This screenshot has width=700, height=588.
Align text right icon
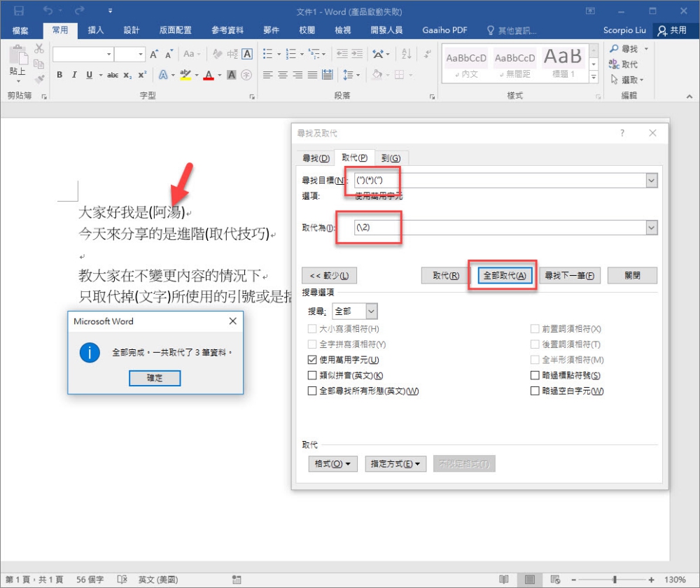297,75
